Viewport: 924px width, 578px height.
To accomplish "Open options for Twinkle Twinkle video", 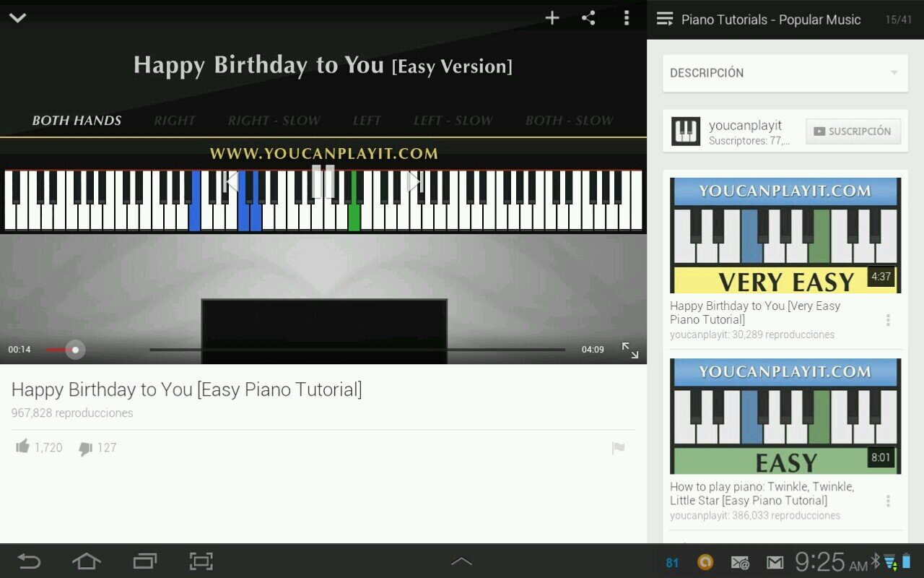I will [x=888, y=501].
